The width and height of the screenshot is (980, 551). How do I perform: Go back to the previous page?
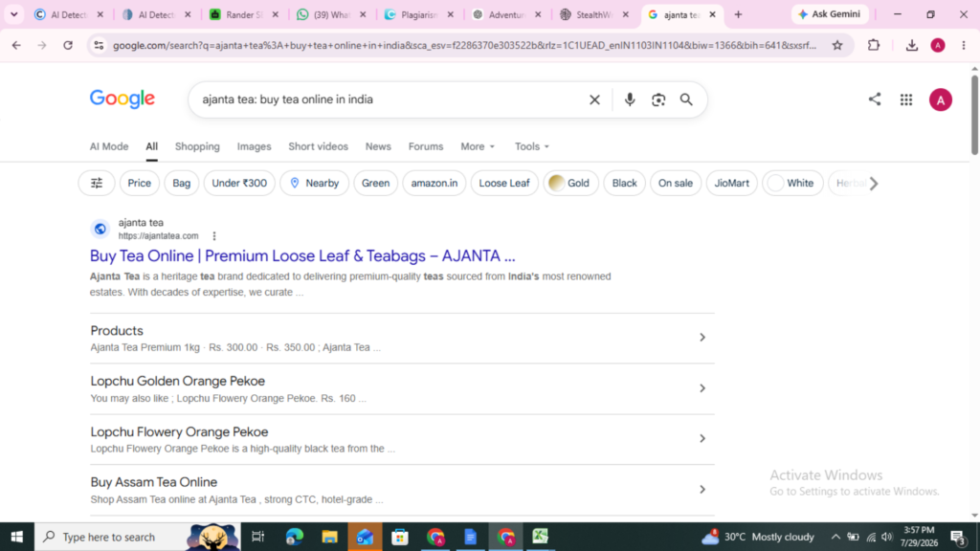point(16,45)
